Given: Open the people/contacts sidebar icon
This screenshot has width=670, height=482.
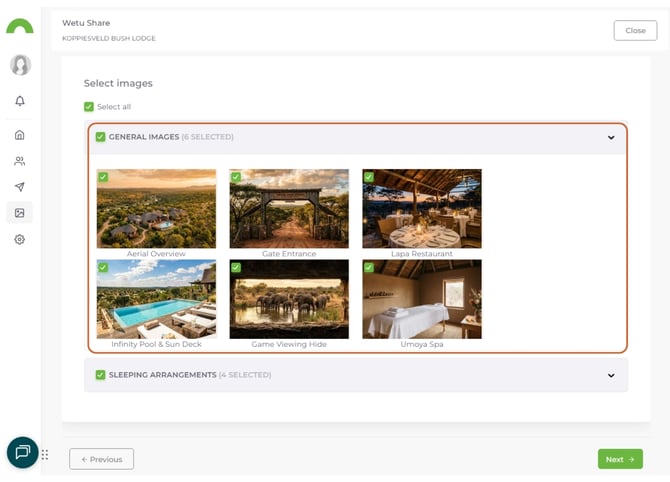Looking at the screenshot, I should tap(20, 161).
